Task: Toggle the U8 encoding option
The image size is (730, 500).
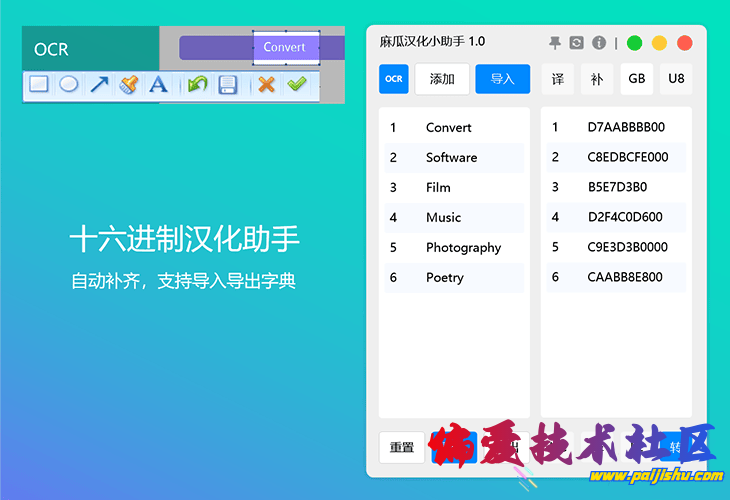Action: point(676,79)
